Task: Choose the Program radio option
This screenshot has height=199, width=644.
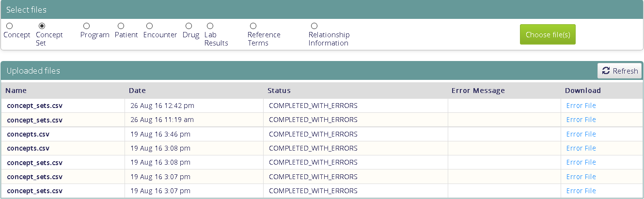Action: [x=86, y=26]
